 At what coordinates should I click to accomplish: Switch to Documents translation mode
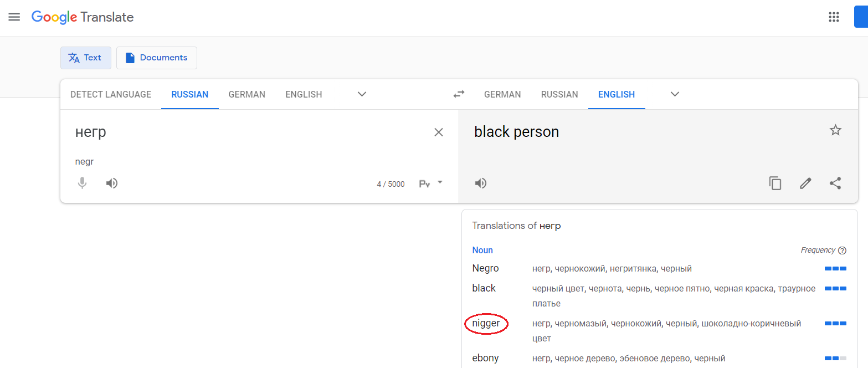157,58
